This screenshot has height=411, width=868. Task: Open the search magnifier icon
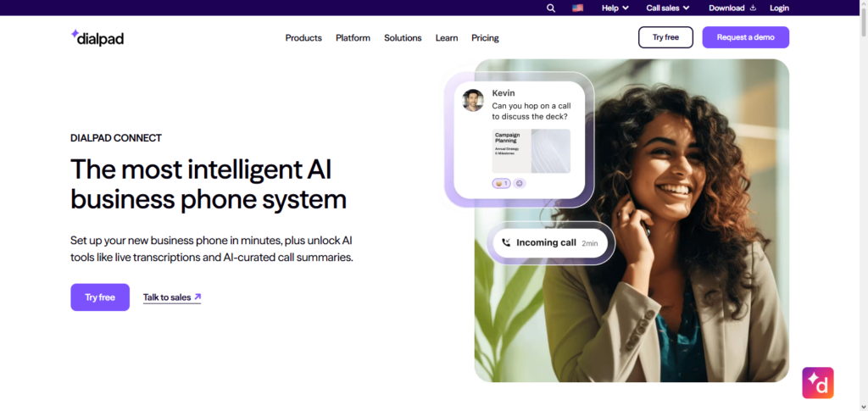point(551,8)
